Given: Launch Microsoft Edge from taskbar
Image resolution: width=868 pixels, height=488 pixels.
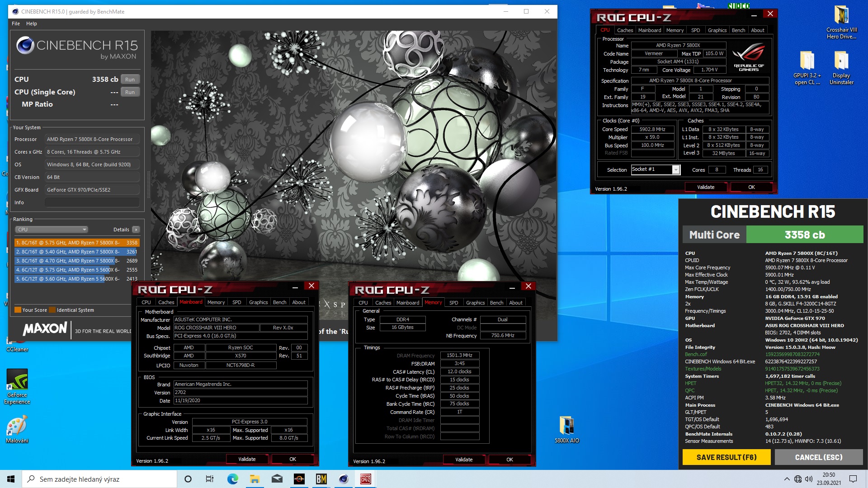Looking at the screenshot, I should point(232,479).
